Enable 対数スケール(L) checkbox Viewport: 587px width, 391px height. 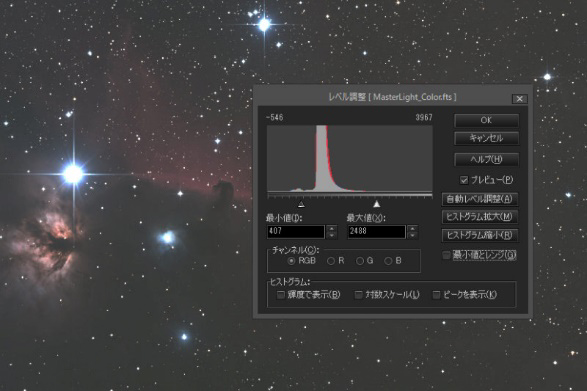[x=358, y=295]
